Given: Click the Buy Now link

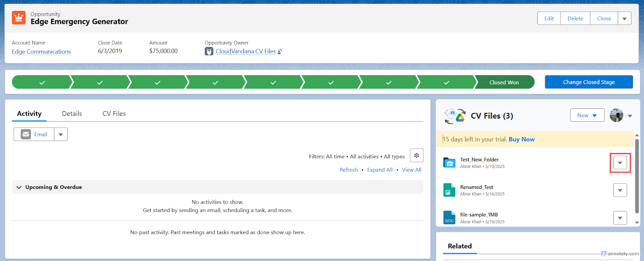Looking at the screenshot, I should point(522,139).
